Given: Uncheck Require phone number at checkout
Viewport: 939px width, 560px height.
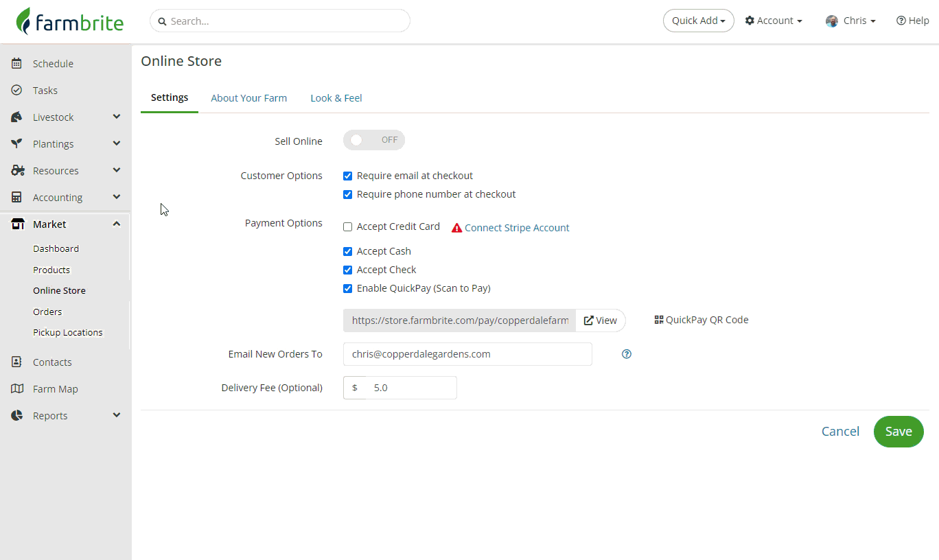Looking at the screenshot, I should coord(348,195).
